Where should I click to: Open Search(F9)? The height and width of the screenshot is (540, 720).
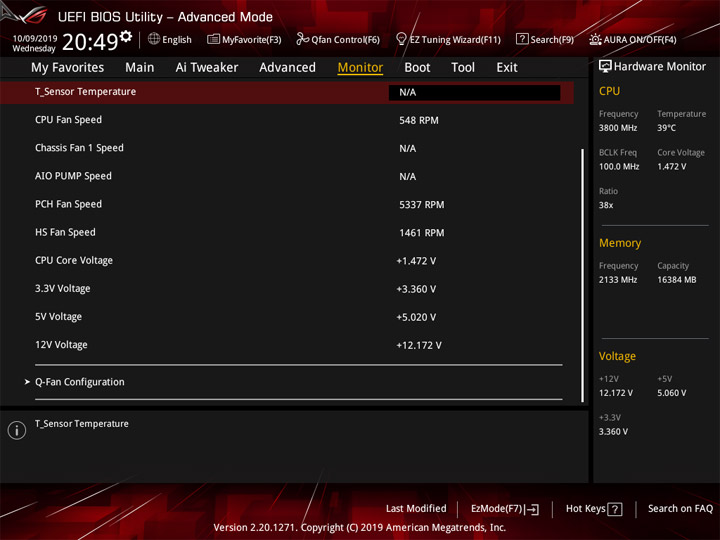(x=552, y=40)
